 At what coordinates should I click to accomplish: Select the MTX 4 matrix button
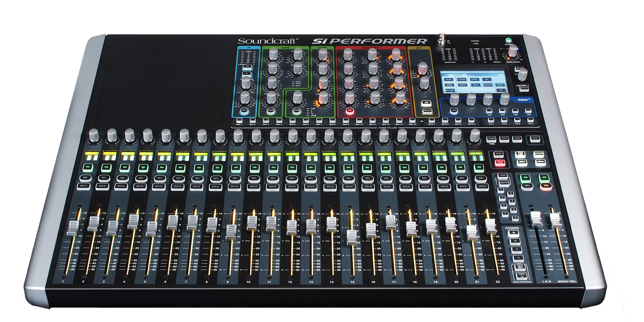tap(471, 120)
